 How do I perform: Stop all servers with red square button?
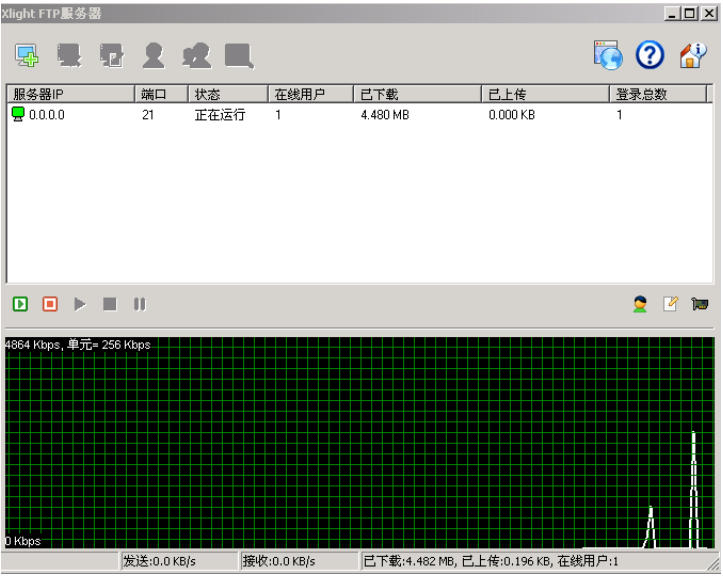(50, 304)
